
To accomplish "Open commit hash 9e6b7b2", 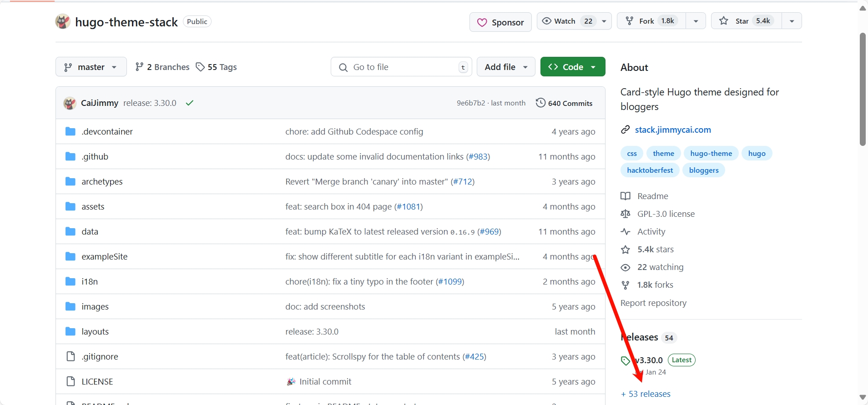I will [471, 103].
